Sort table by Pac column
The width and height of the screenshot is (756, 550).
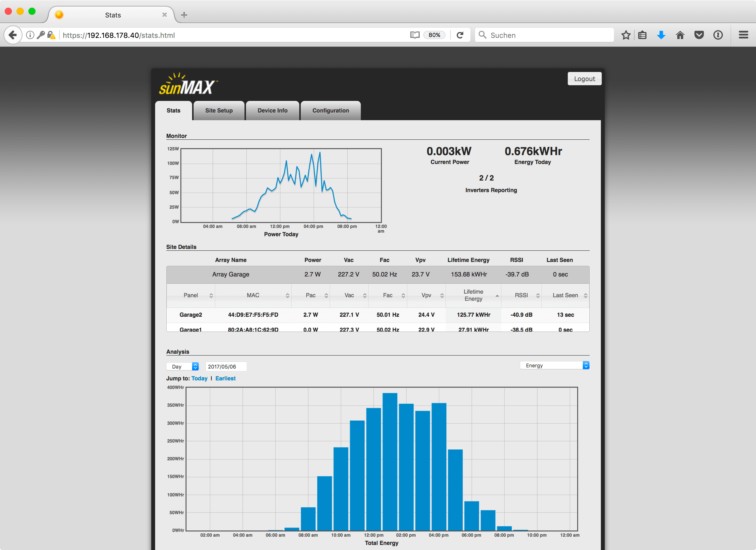311,295
